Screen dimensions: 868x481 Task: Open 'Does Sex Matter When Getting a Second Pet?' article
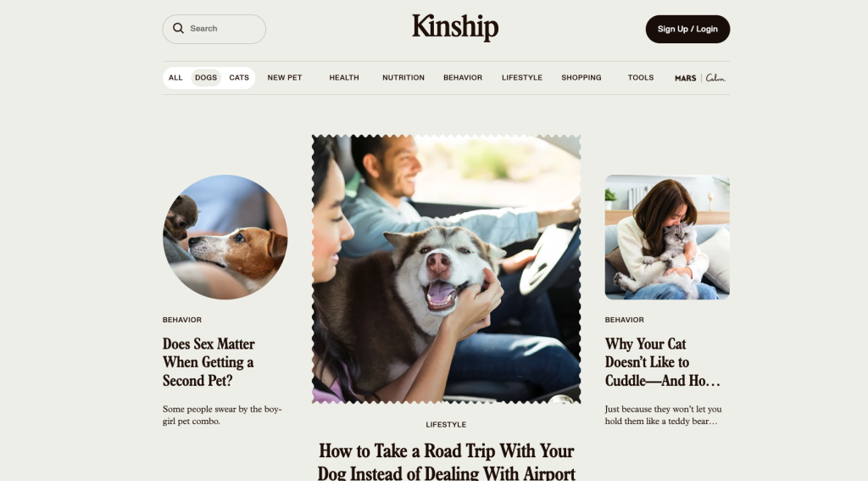tap(209, 362)
